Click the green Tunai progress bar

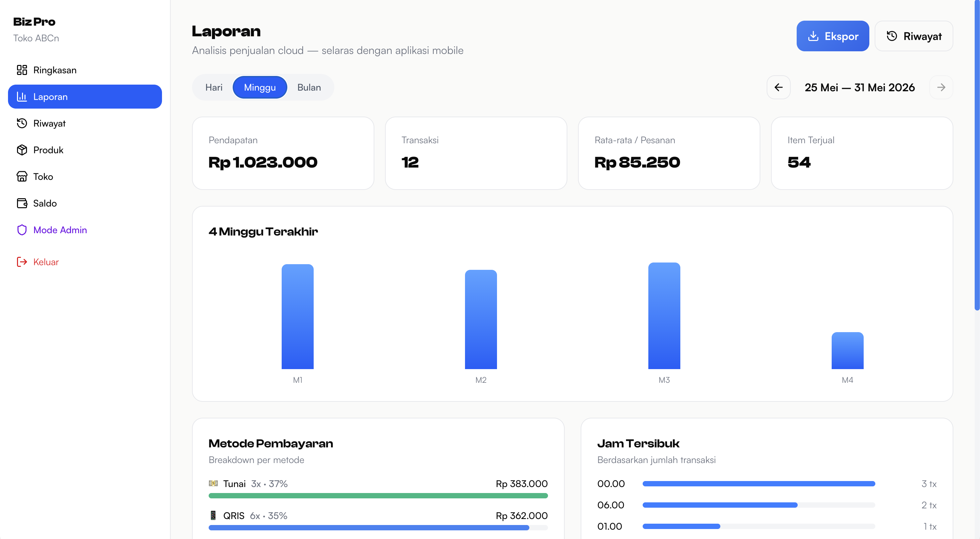click(x=378, y=496)
